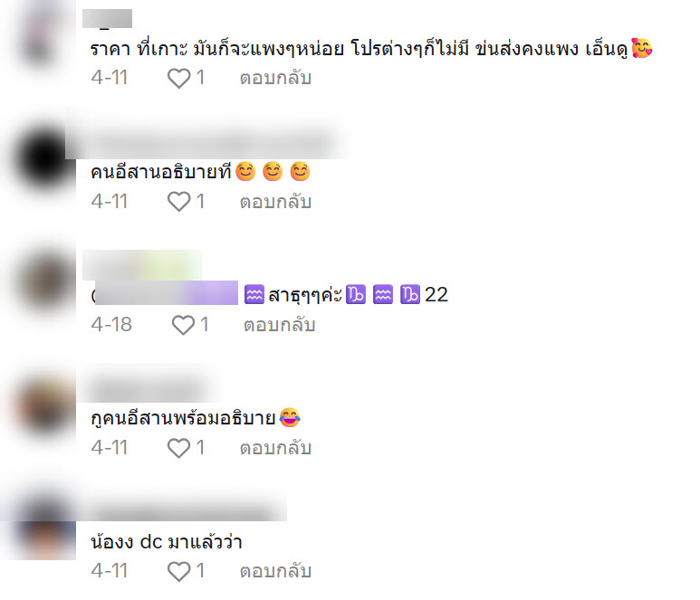The height and width of the screenshot is (600, 700).
Task: Reply to 'น้องง dc มาแล้วว่า' comment
Action: tap(275, 571)
